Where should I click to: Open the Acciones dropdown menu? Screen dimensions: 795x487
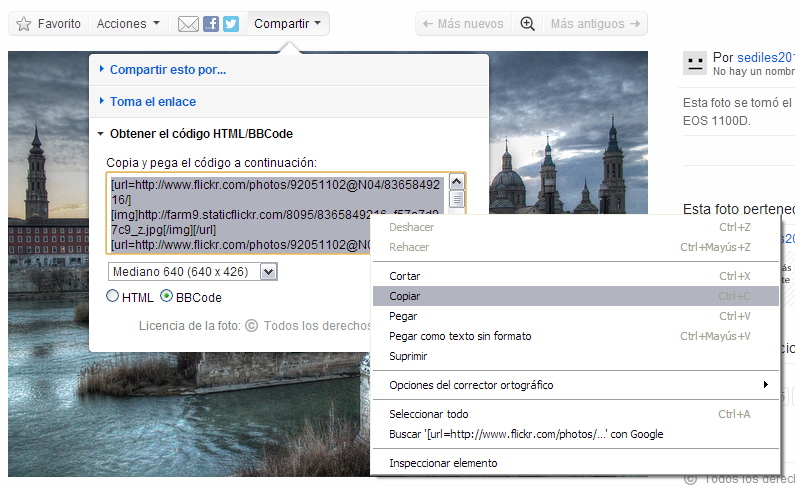[129, 24]
